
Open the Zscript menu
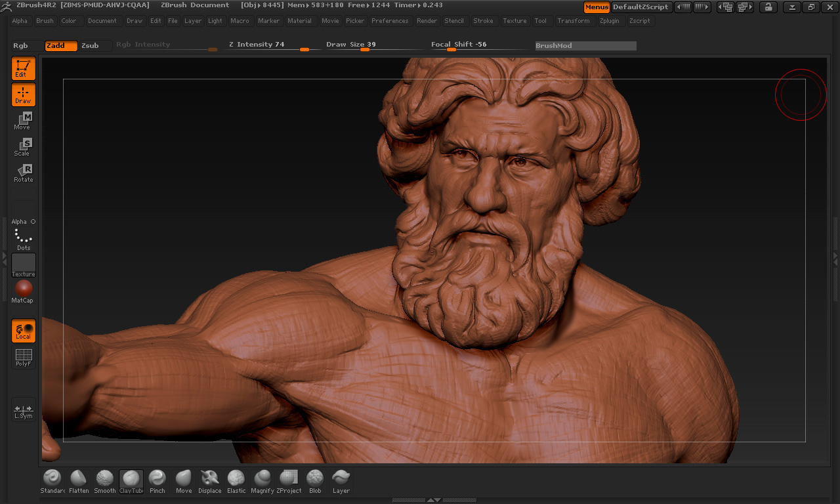coord(640,21)
